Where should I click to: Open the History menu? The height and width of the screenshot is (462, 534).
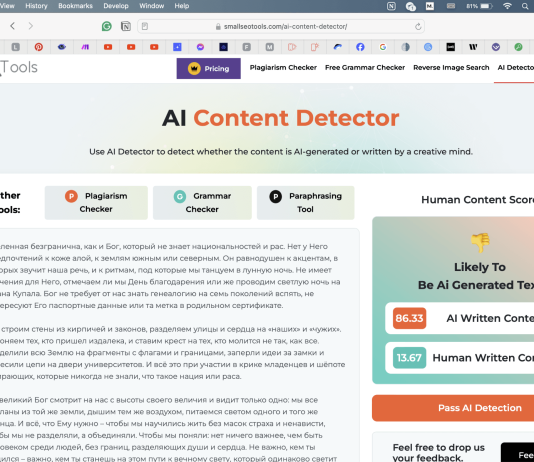pos(36,6)
